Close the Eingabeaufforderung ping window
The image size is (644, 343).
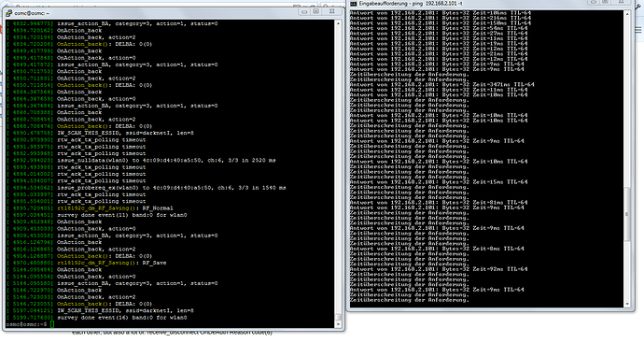coord(621,2)
